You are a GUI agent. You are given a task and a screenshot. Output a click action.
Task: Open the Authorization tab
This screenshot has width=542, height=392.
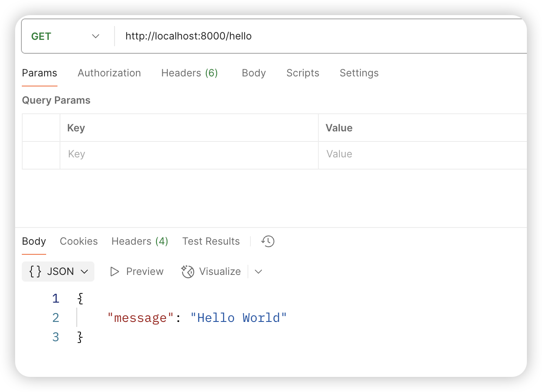pyautogui.click(x=109, y=73)
